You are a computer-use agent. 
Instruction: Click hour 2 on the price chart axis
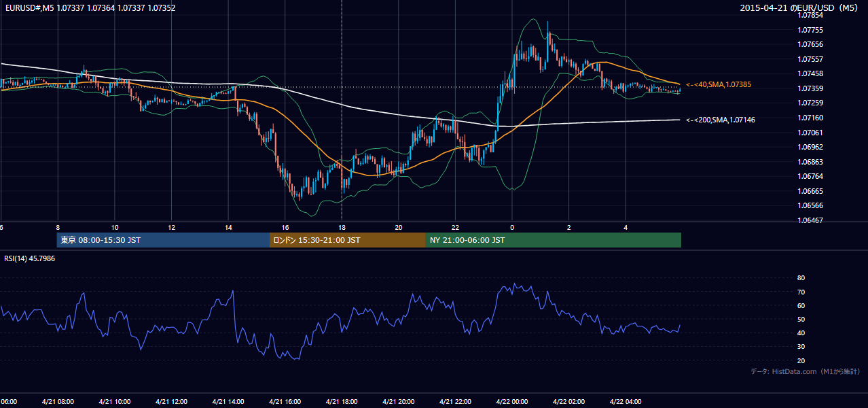pos(569,227)
